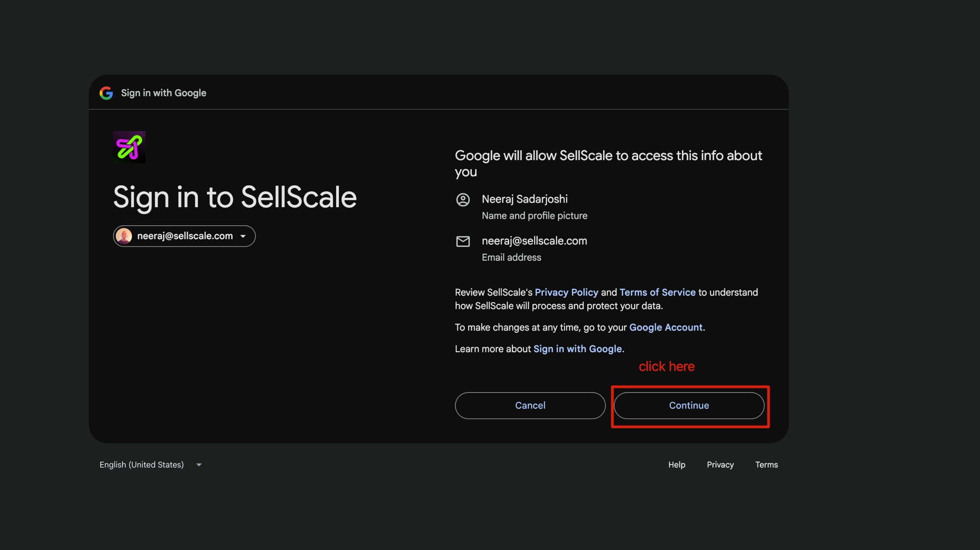The image size is (980, 550).
Task: Click the SellScale app logo
Action: pos(129,147)
